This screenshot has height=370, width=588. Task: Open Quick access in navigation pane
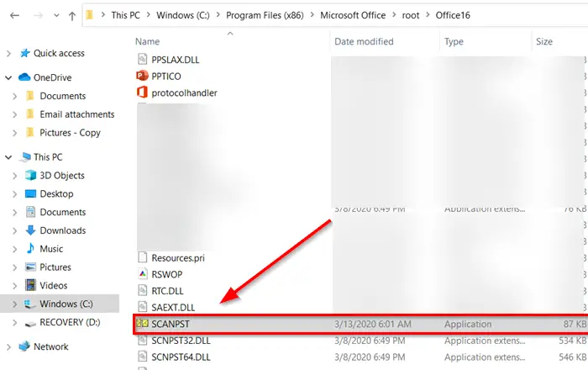click(59, 53)
